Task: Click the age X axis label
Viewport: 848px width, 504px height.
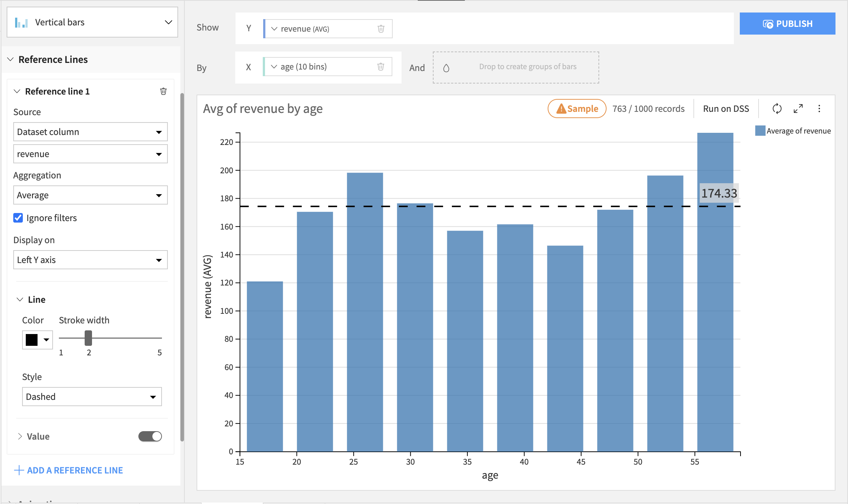Action: pos(490,475)
